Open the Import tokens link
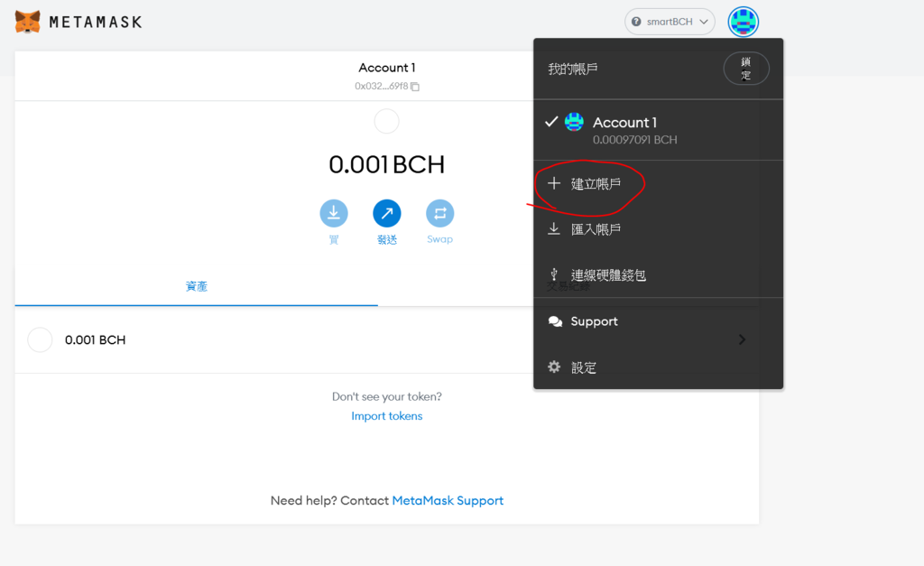The image size is (924, 566). click(386, 415)
